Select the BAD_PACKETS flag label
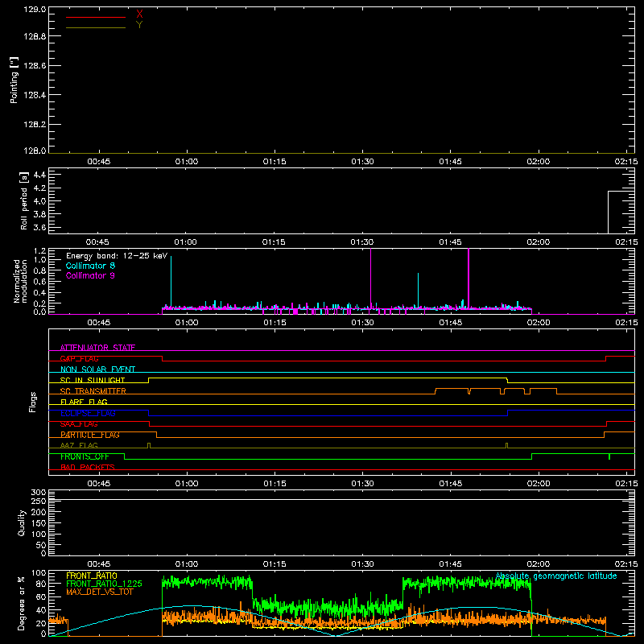644x644 pixels. 88,467
